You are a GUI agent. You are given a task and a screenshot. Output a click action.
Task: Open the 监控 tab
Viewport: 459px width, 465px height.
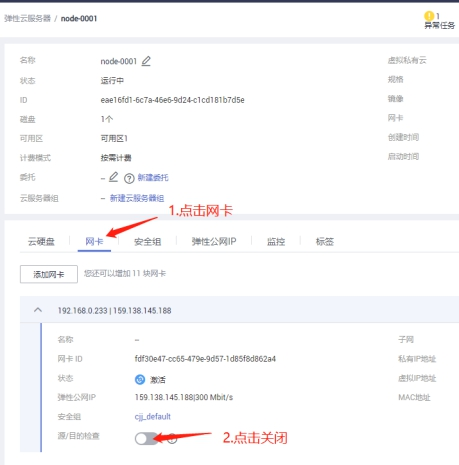click(276, 241)
